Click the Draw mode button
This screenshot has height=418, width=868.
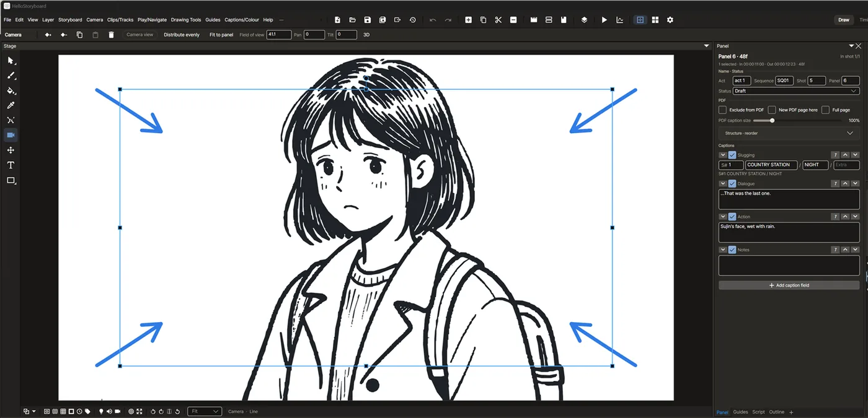click(844, 20)
